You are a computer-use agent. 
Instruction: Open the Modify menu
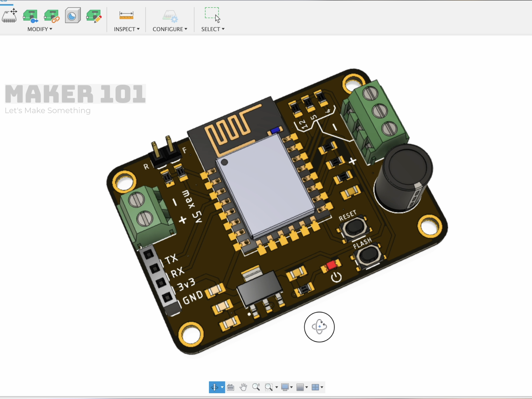pos(40,29)
